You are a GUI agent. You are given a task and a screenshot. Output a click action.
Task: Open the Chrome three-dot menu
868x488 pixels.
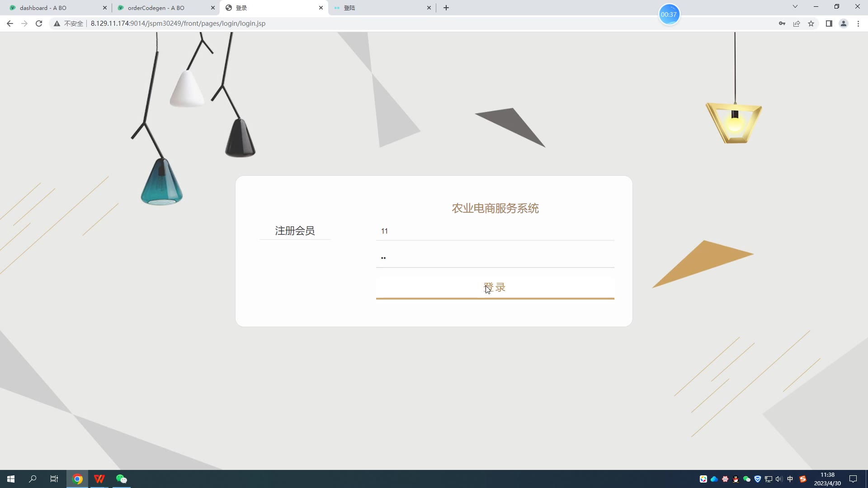pos(858,23)
